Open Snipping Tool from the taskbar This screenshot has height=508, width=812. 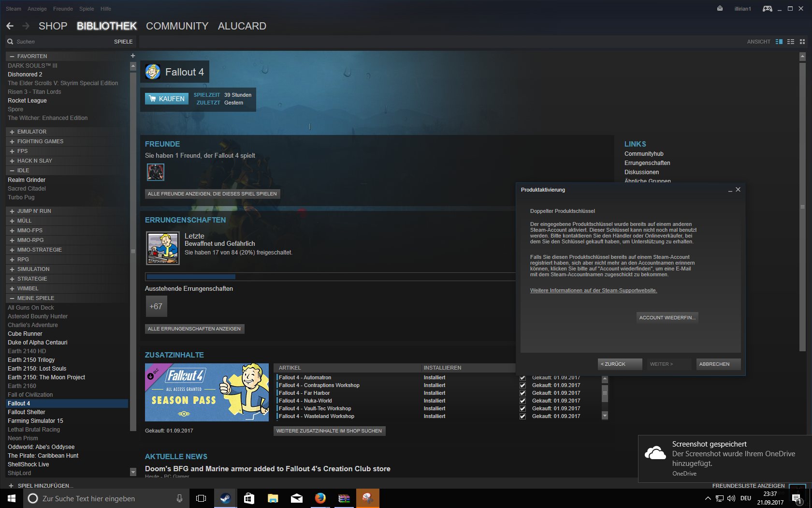click(x=368, y=498)
